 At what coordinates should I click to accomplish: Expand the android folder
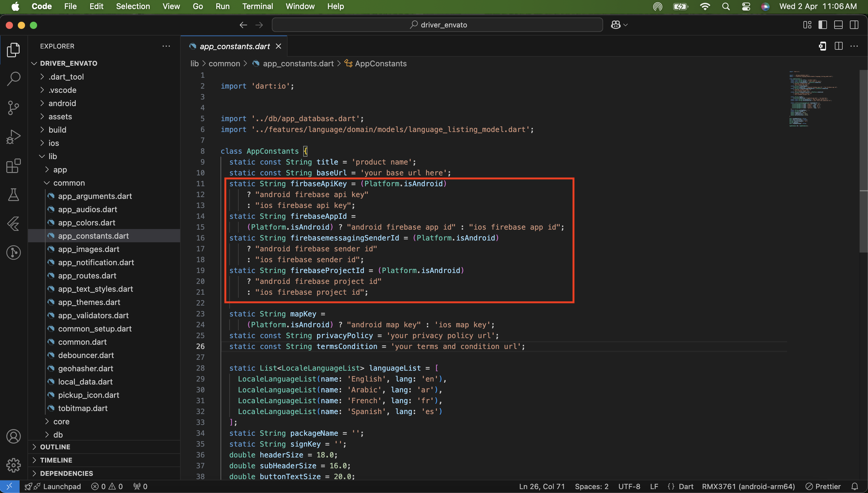[x=62, y=103]
